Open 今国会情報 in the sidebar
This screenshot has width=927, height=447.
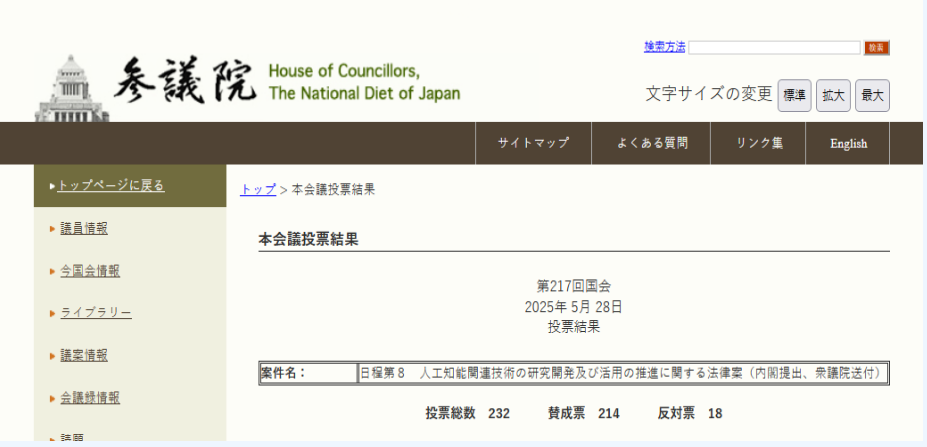point(90,271)
